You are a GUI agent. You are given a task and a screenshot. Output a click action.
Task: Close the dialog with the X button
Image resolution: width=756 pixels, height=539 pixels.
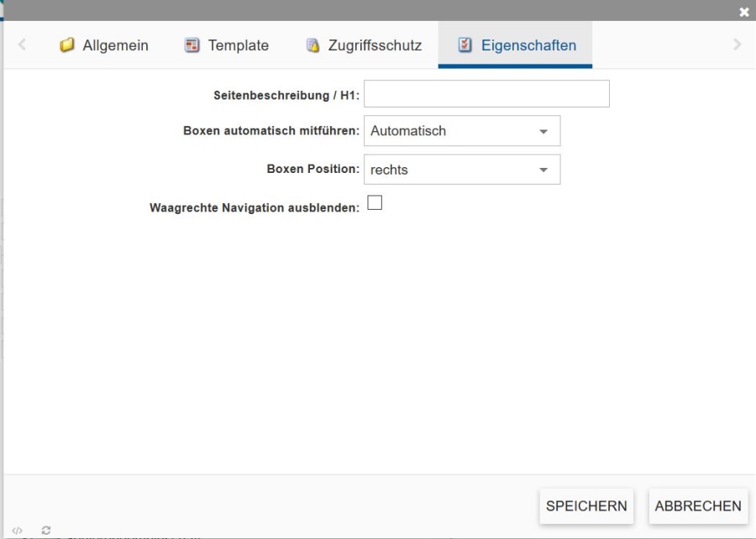(x=743, y=12)
